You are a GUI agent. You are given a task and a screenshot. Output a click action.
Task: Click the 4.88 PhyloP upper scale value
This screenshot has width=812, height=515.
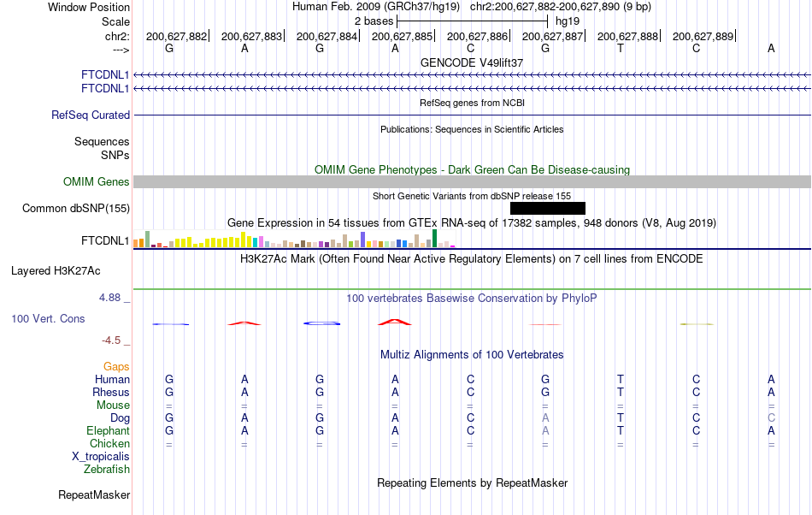109,298
